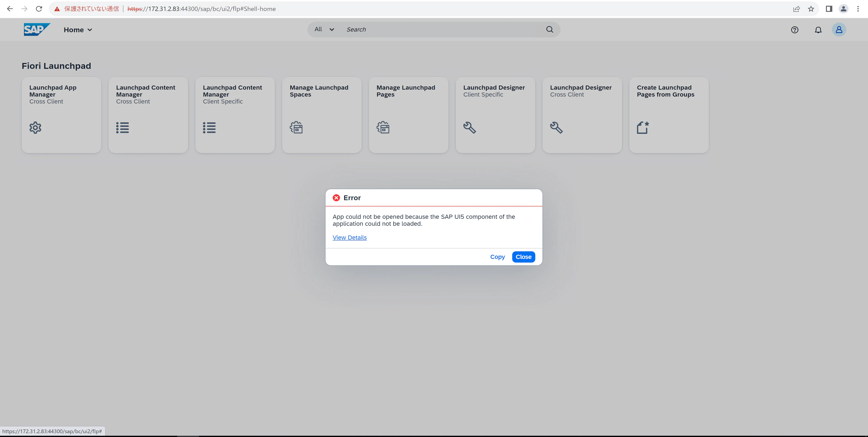Click the Fiori Launchpad heading

click(56, 66)
